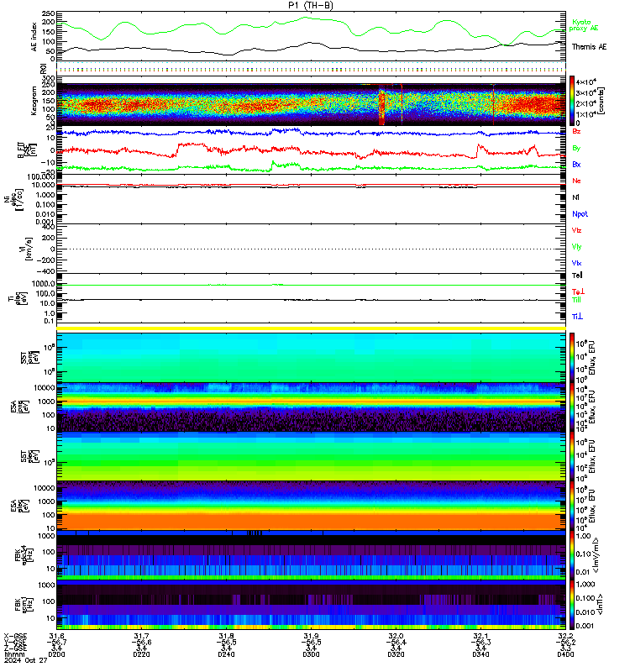
Task: Select the black Te parallel legend label
Action: 577,276
